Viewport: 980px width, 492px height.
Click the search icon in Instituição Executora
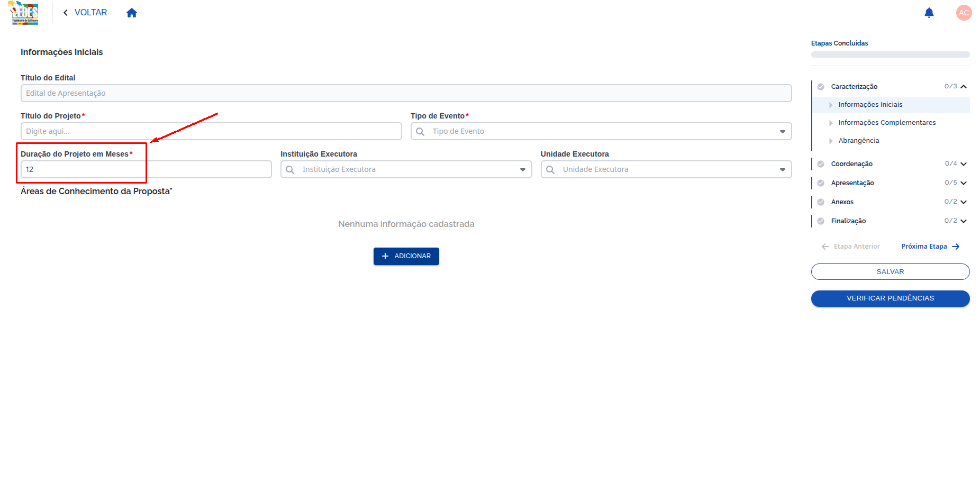point(290,169)
